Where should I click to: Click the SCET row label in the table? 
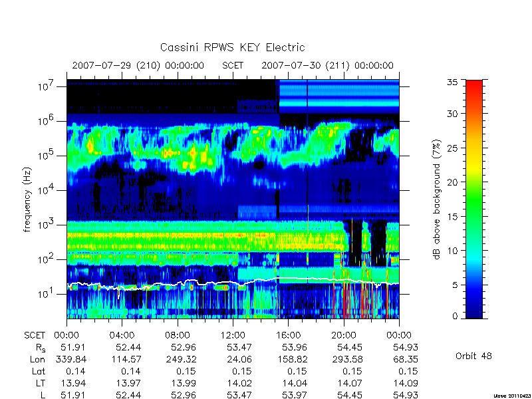(x=35, y=336)
